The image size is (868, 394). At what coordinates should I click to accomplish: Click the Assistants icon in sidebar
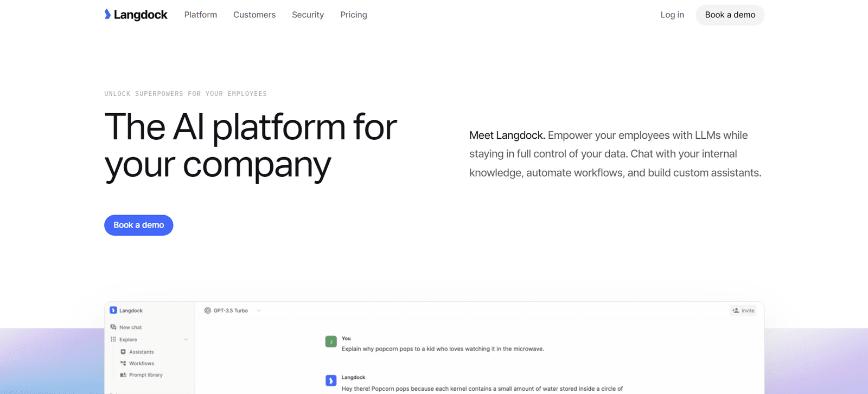point(123,352)
